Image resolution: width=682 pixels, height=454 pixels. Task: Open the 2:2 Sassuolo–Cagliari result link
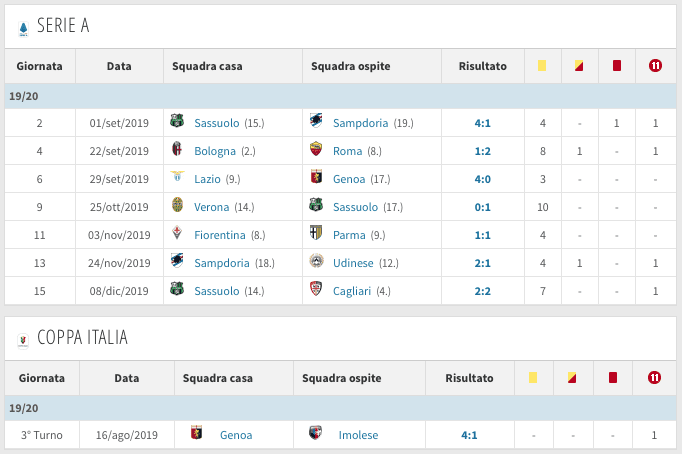483,291
